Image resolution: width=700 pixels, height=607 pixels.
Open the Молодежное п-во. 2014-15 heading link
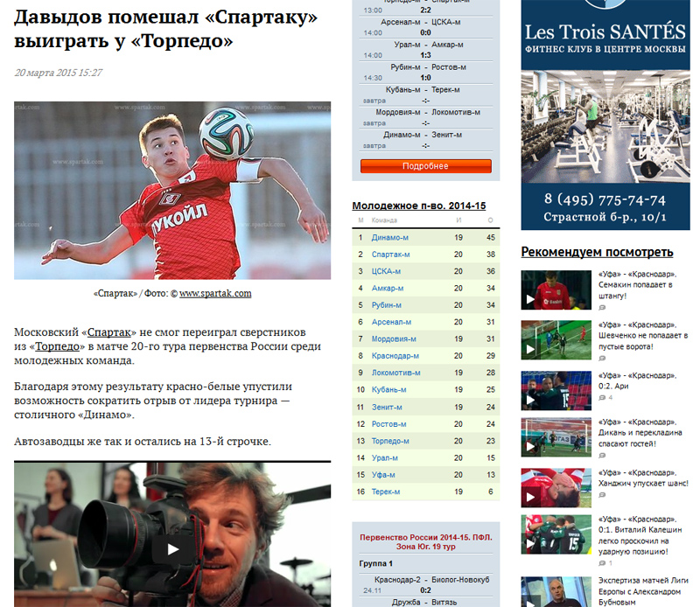point(419,206)
